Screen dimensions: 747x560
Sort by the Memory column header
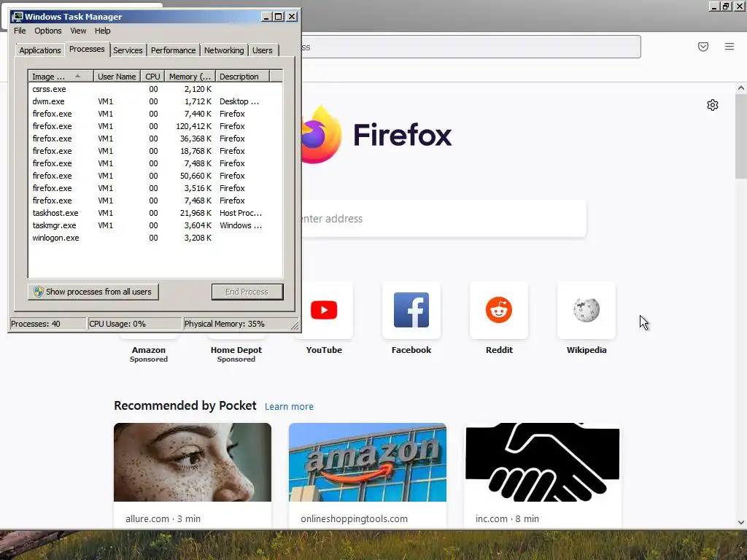click(190, 76)
